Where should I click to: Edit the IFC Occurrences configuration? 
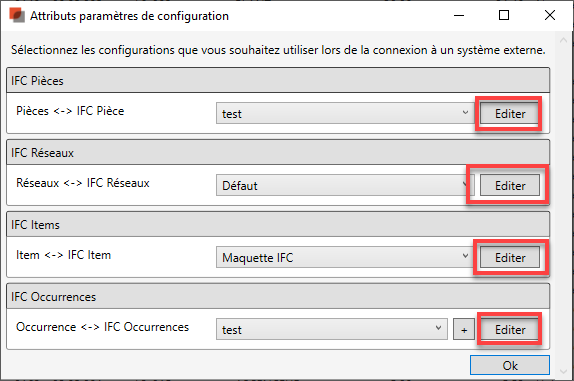(x=510, y=329)
